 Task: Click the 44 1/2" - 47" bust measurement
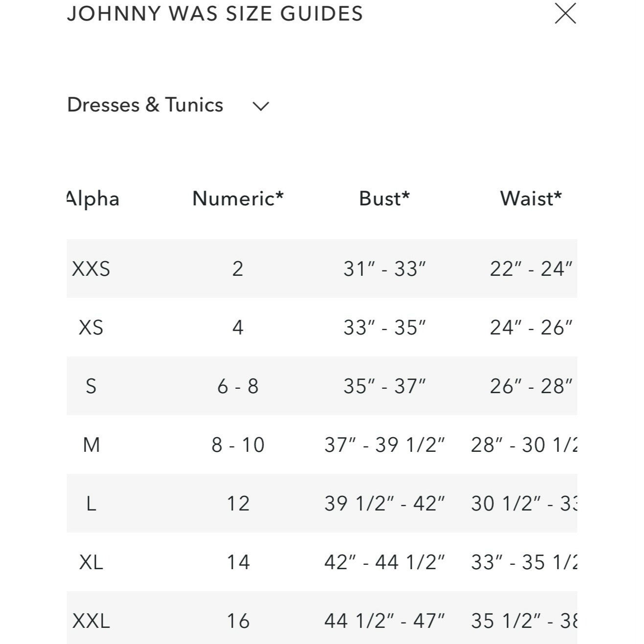point(384,621)
